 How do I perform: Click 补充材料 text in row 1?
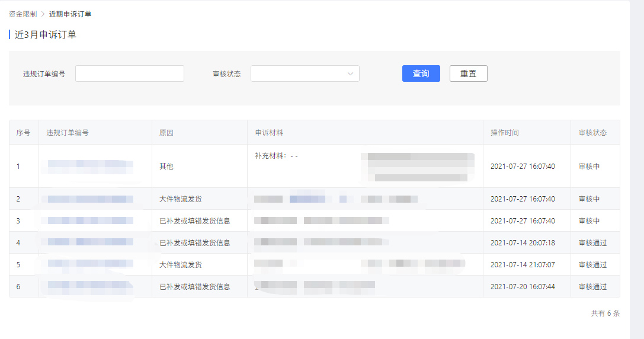point(276,156)
